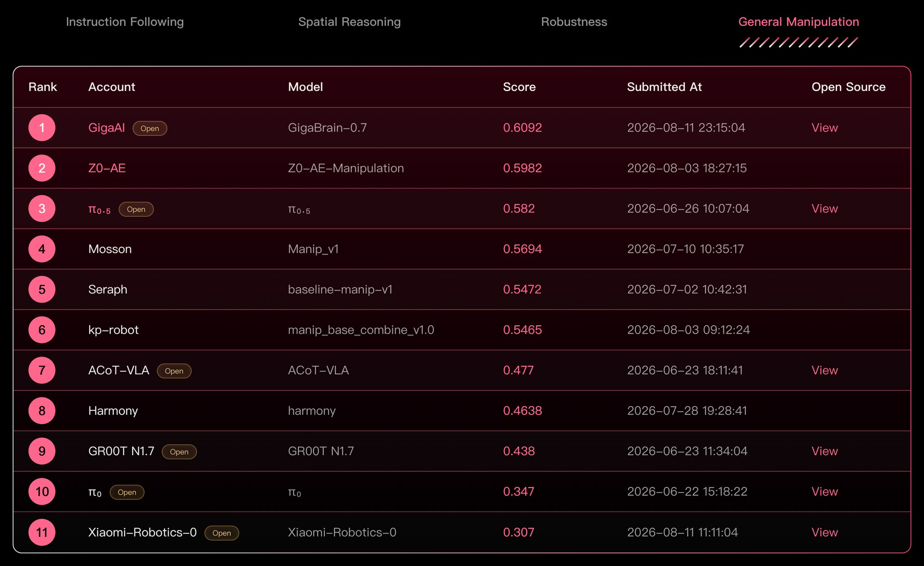Viewport: 924px width, 566px height.
Task: Click the rank 10 badge
Action: tap(42, 492)
